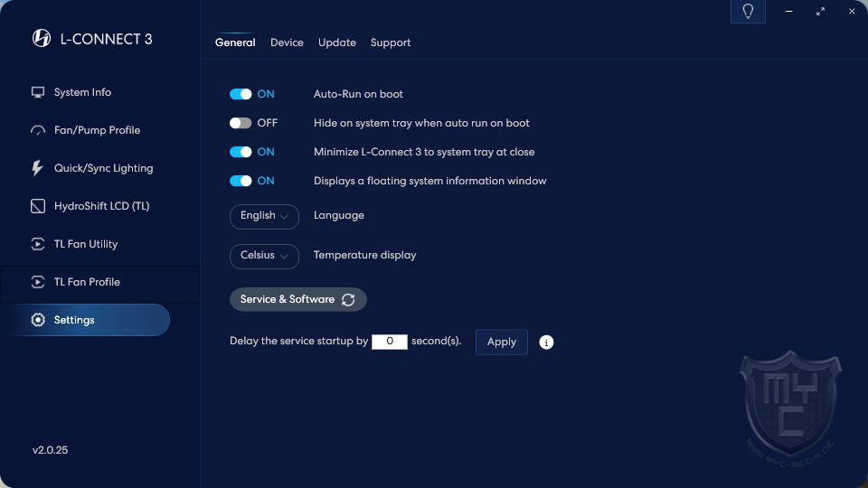Click the refresh icon on Service & Software
Viewport: 868px width, 488px height.
click(x=348, y=299)
